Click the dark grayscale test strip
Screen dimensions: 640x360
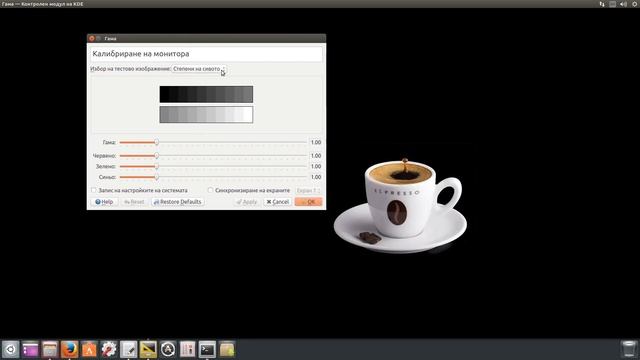click(x=206, y=94)
